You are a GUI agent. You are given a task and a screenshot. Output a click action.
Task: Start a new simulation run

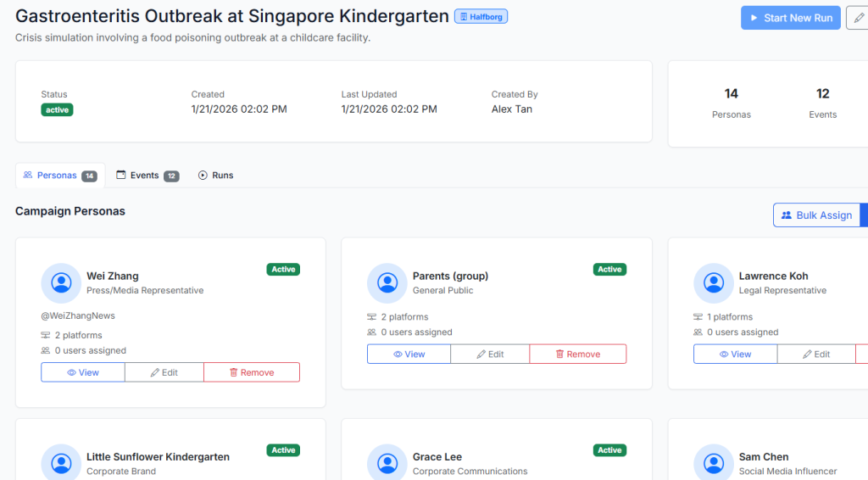(790, 18)
